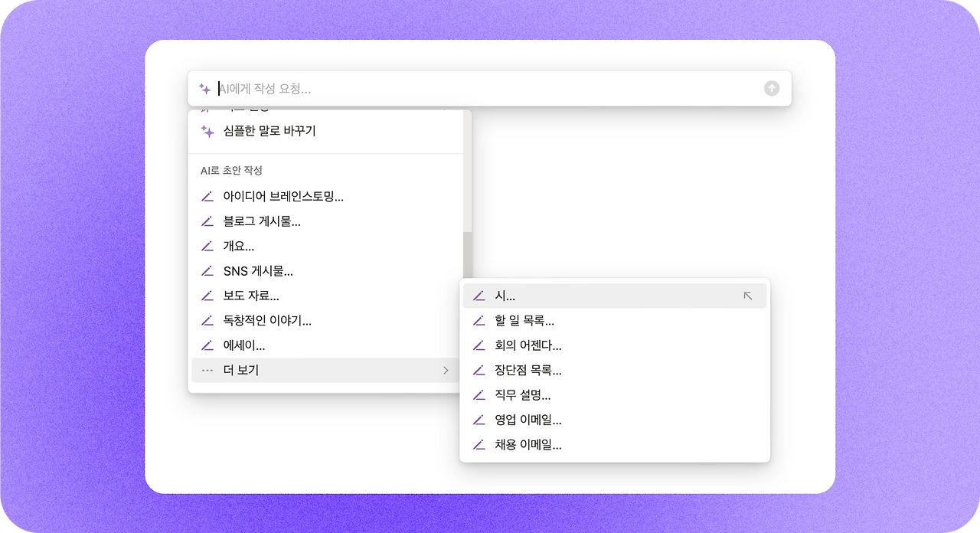Click pencil icon next to 장단점 목록
980x533 pixels.
(479, 371)
